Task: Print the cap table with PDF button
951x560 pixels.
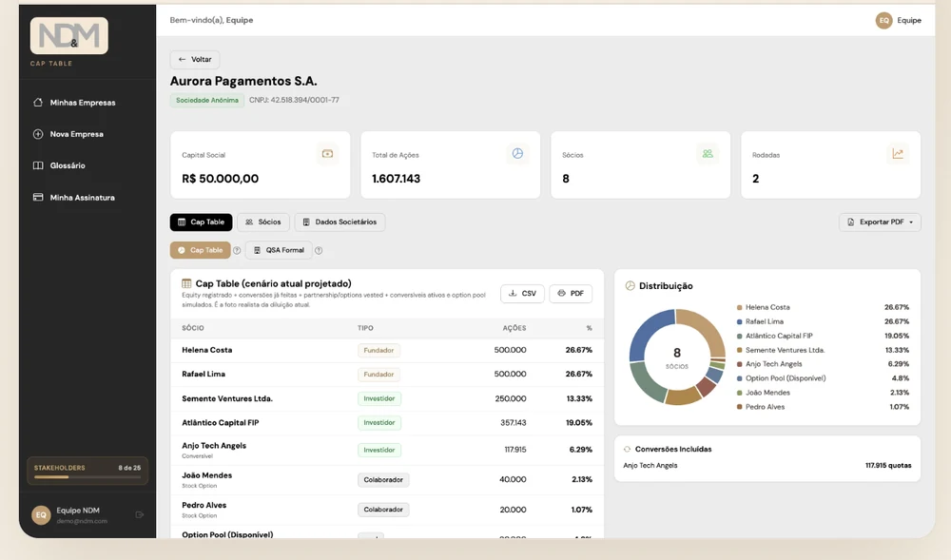Action: 571,294
